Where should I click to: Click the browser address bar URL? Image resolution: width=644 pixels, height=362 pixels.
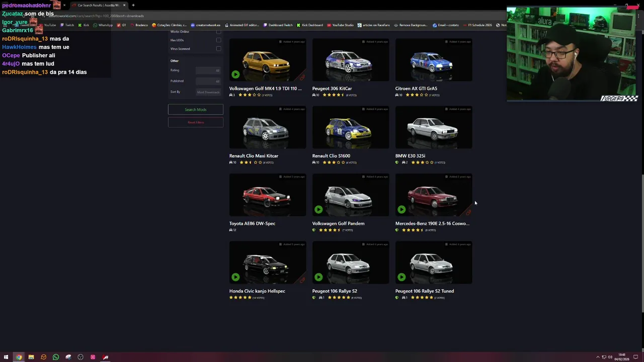(x=96, y=16)
